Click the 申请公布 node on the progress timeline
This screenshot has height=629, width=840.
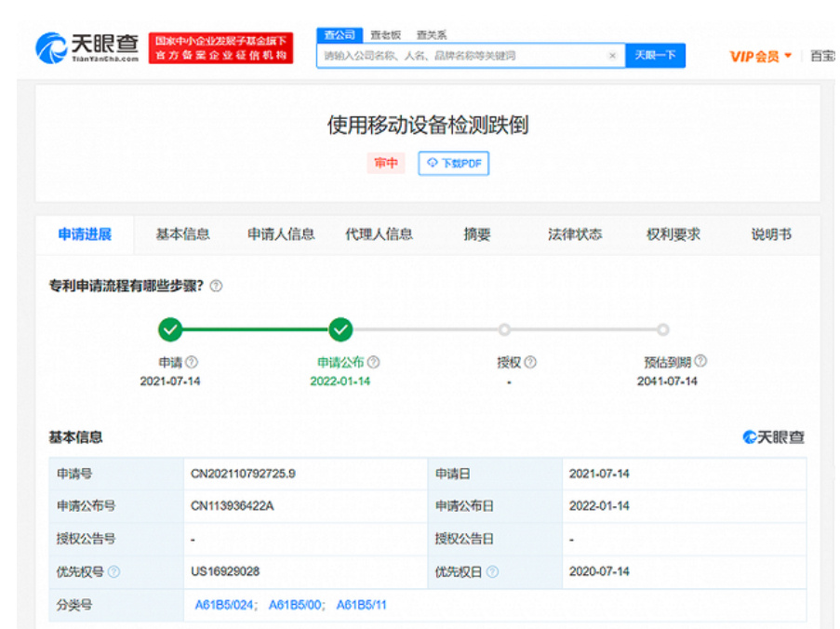pyautogui.click(x=340, y=329)
